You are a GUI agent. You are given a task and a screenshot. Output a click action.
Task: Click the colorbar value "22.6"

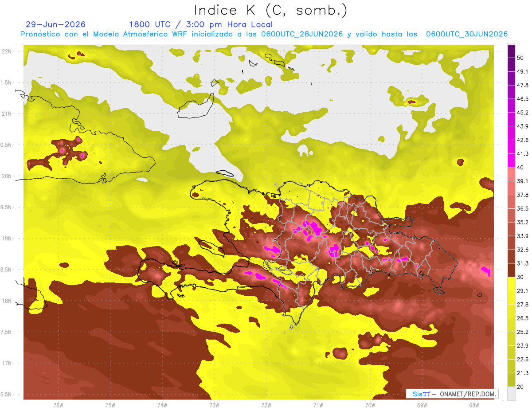point(523,360)
